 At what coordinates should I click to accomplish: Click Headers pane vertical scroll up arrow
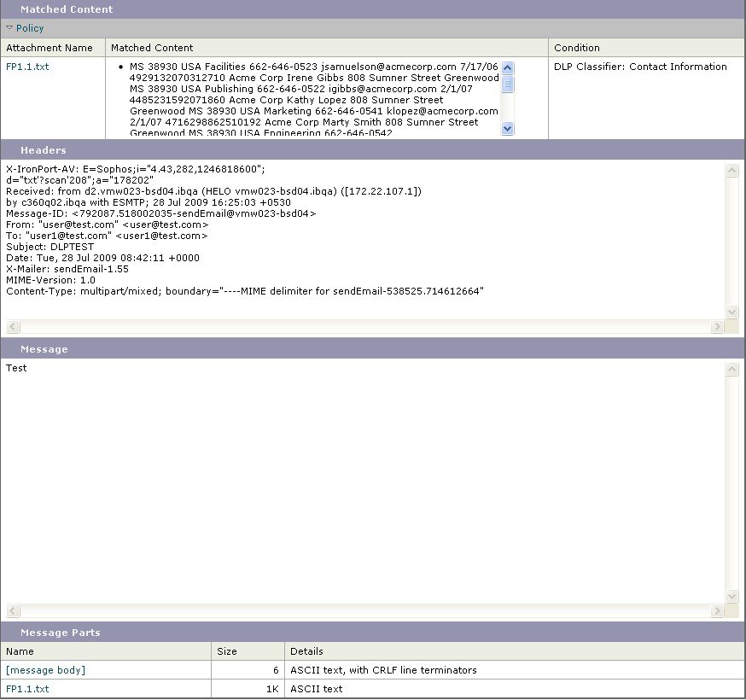tap(731, 171)
